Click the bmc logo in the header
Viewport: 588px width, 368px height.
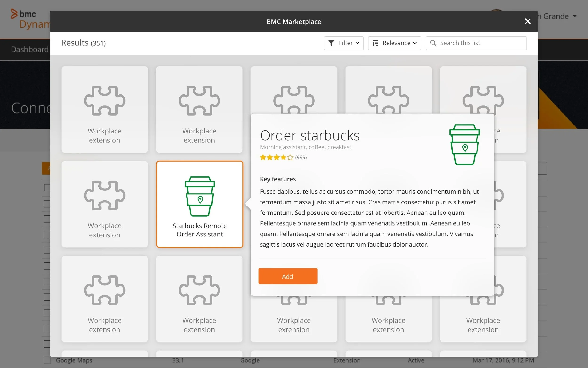[23, 14]
